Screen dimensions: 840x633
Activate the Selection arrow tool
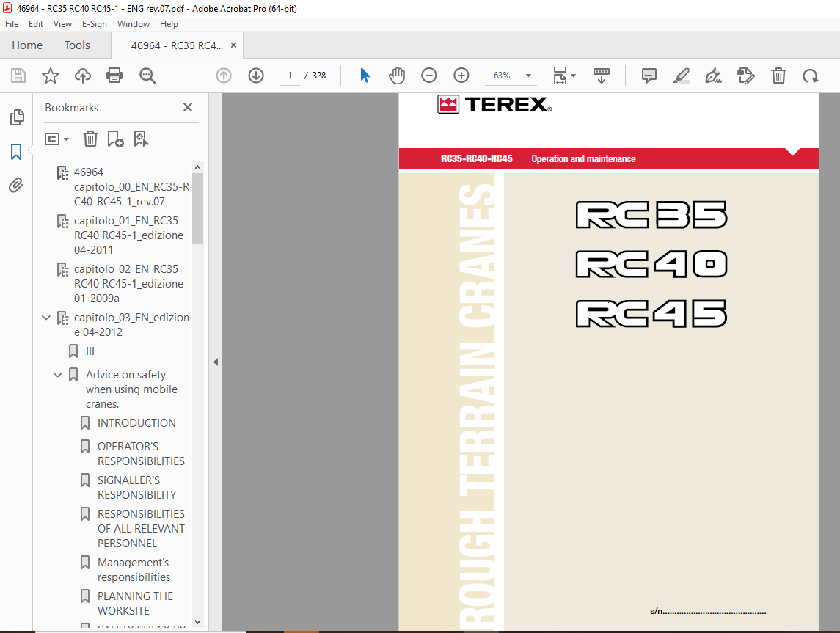tap(365, 76)
